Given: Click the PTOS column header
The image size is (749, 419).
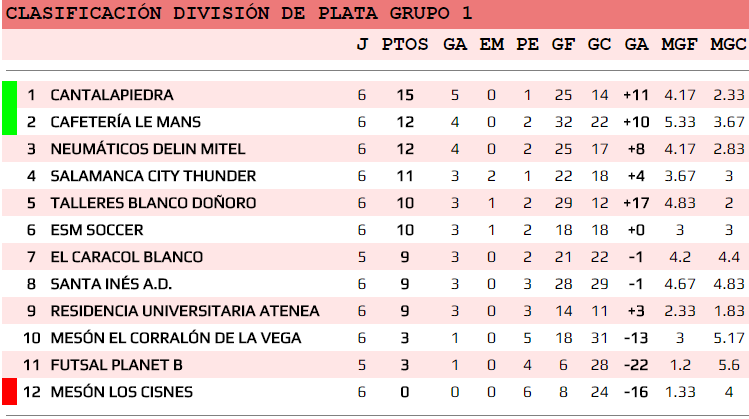Looking at the screenshot, I should 404,44.
